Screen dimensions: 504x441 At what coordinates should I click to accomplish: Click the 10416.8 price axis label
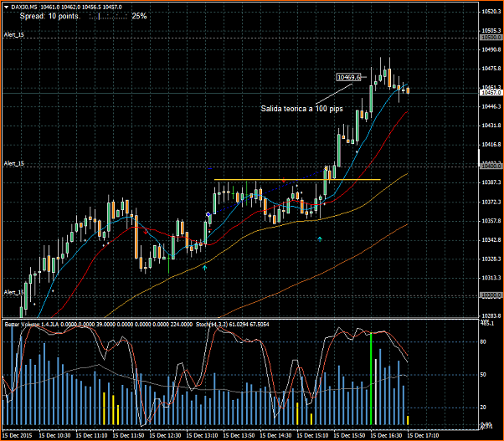[x=491, y=145]
